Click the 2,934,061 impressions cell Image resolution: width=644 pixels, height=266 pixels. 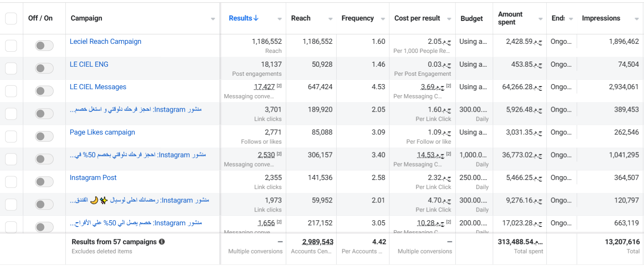(x=624, y=87)
